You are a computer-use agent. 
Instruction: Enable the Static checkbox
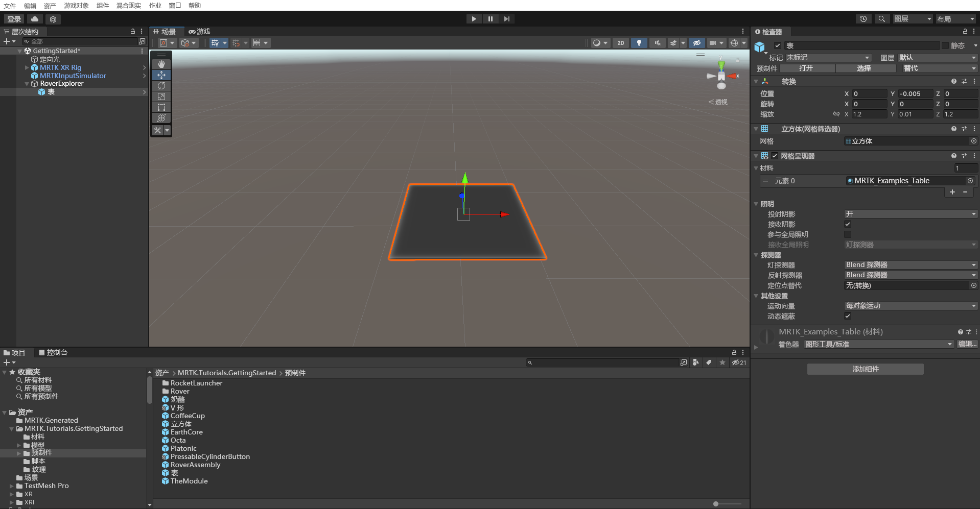(945, 45)
